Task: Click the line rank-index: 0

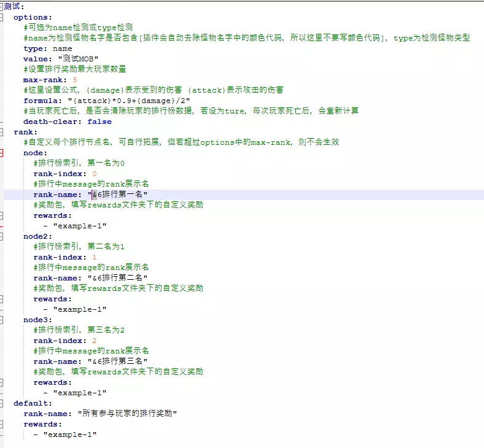Action: pos(65,174)
